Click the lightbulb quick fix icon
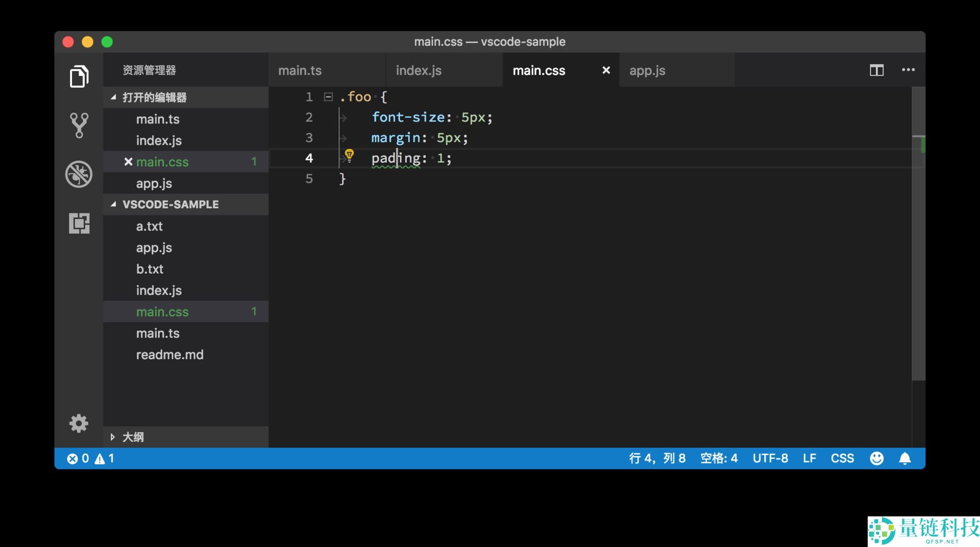The image size is (980, 547). click(x=349, y=155)
